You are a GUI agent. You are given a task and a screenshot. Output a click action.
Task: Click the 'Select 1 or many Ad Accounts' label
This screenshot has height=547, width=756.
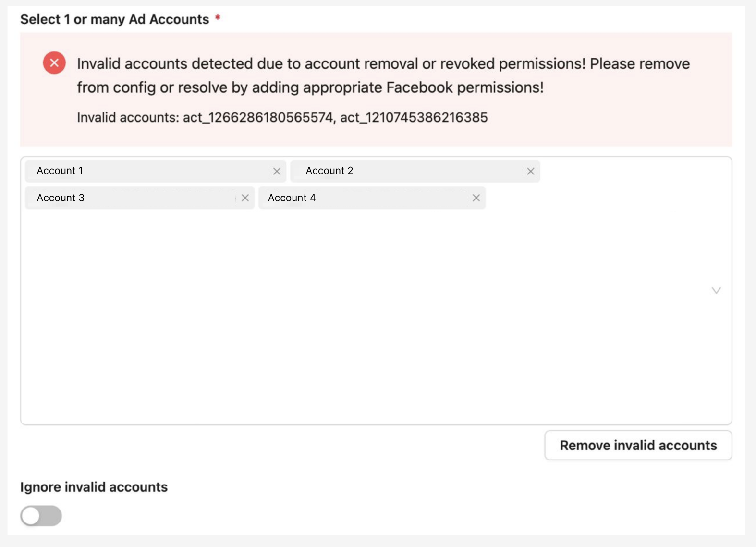click(114, 19)
